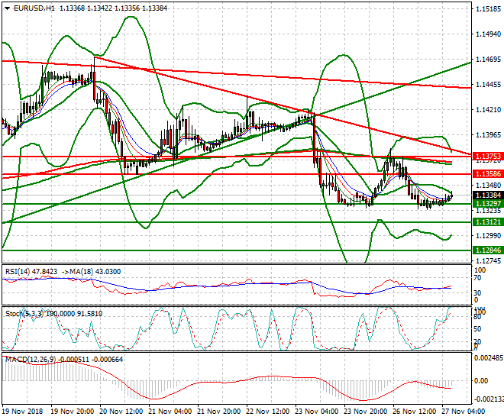The width and height of the screenshot is (504, 420).
Task: Click the ->MA(18) 43.0300 label in RSI panel
Action: (x=91, y=272)
